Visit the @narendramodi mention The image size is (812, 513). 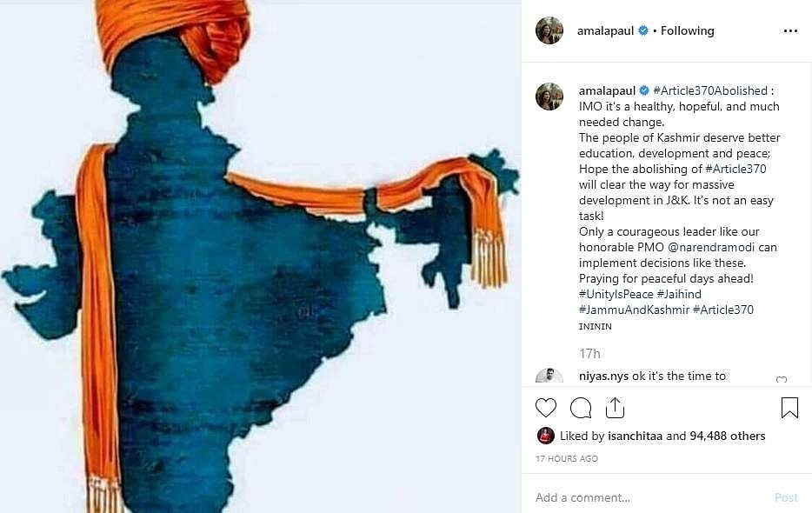(x=711, y=247)
